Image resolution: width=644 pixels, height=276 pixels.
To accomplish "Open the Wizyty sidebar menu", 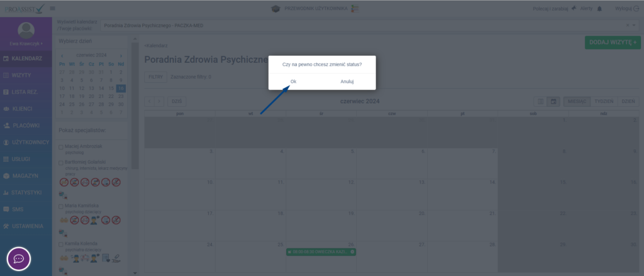I will coord(26,75).
